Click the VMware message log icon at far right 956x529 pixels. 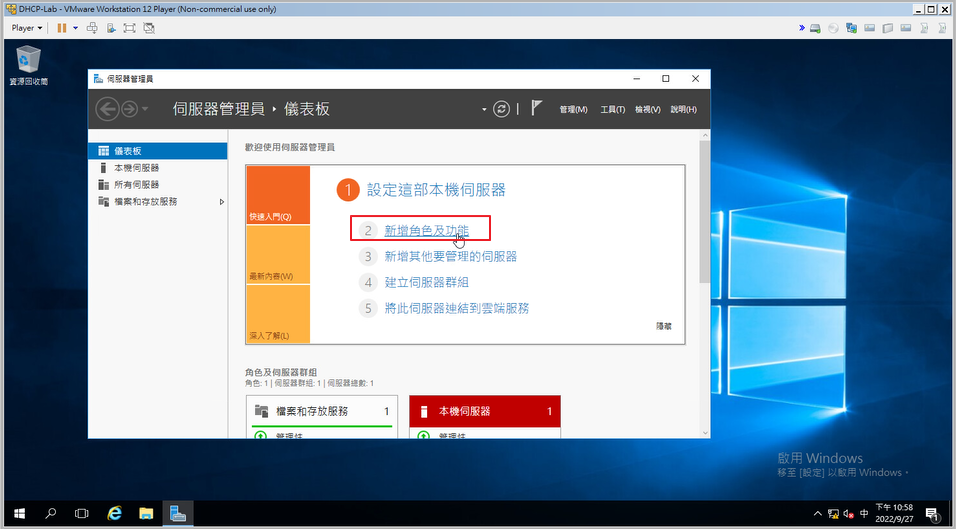pyautogui.click(x=943, y=28)
